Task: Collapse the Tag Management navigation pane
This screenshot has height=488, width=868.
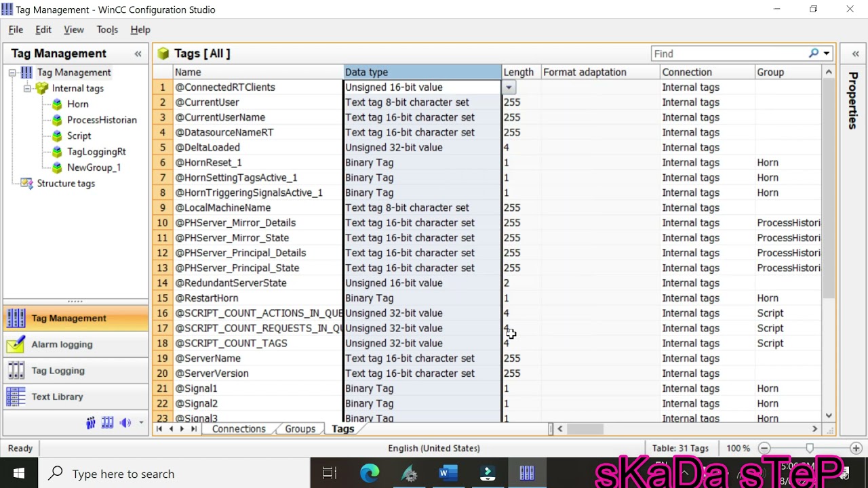Action: pos(138,54)
